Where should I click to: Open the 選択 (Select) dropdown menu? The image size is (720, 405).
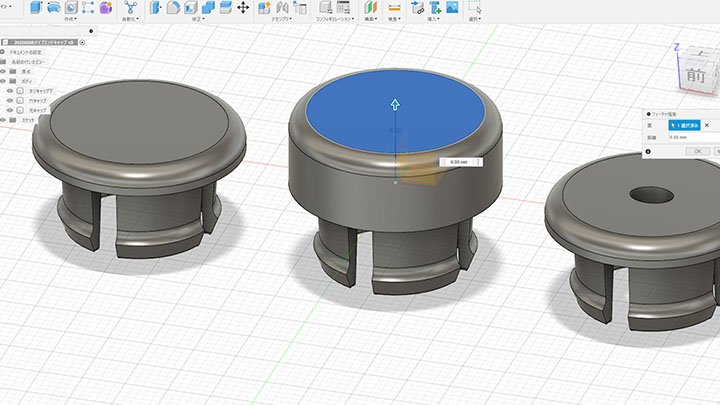click(x=475, y=19)
